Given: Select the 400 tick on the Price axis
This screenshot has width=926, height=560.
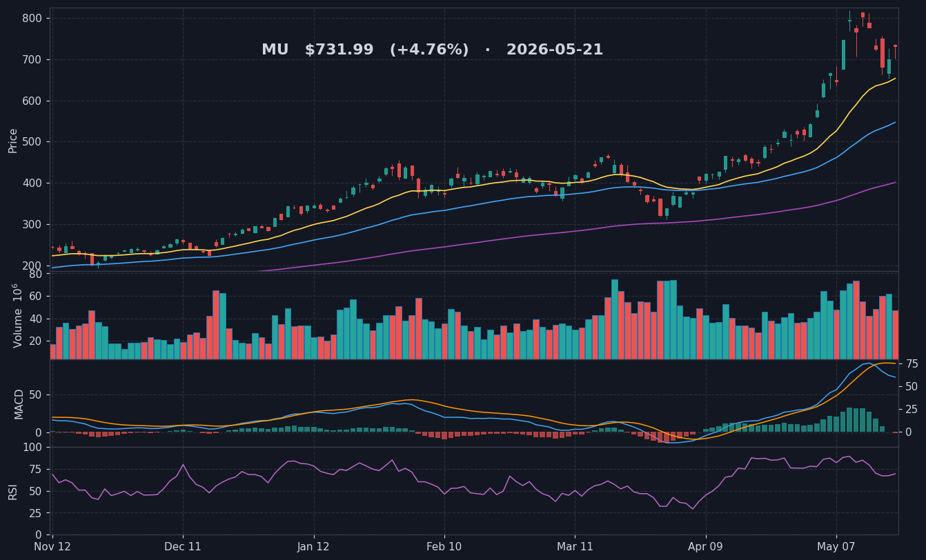Looking at the screenshot, I should 32,183.
